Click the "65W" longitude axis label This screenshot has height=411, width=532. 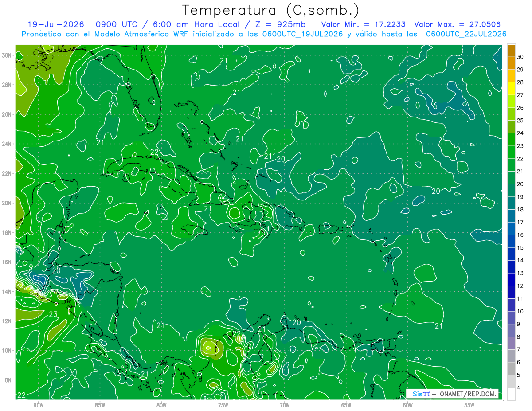[346, 405]
